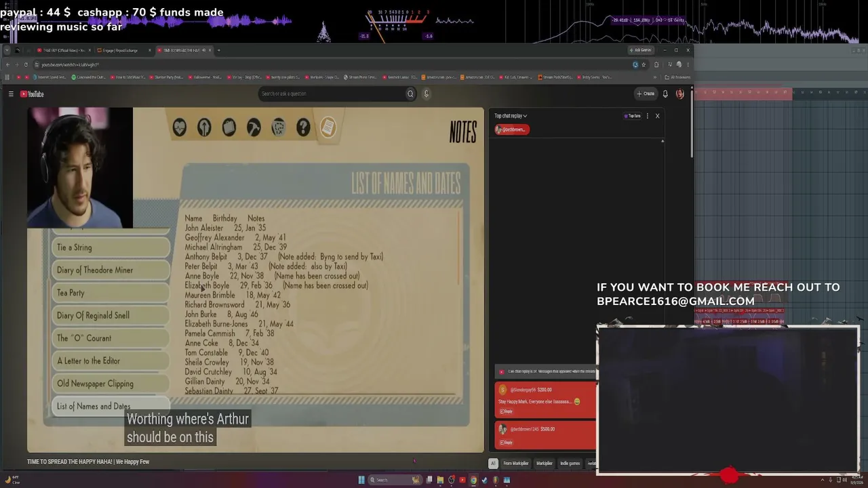Open the highlighted notes page icon
The width and height of the screenshot is (868, 488).
[328, 127]
